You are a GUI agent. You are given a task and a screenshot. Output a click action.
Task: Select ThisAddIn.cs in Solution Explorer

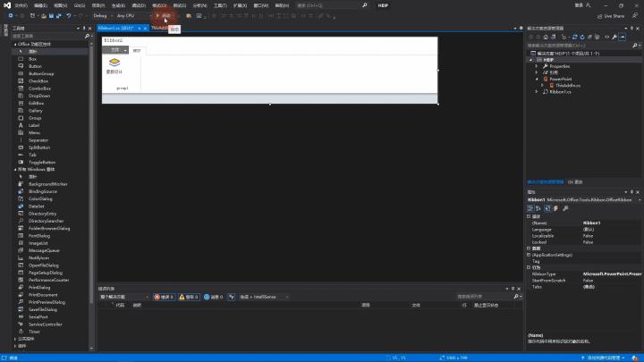[x=568, y=86]
